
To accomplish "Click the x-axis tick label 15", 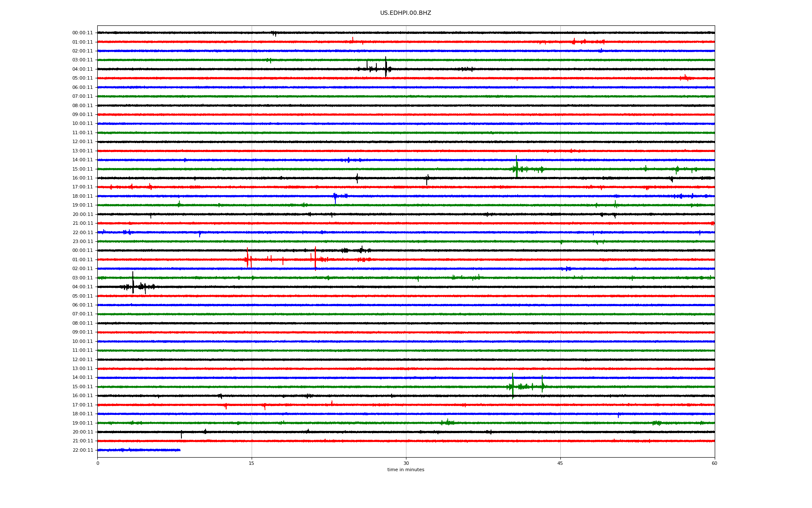I will point(252,463).
